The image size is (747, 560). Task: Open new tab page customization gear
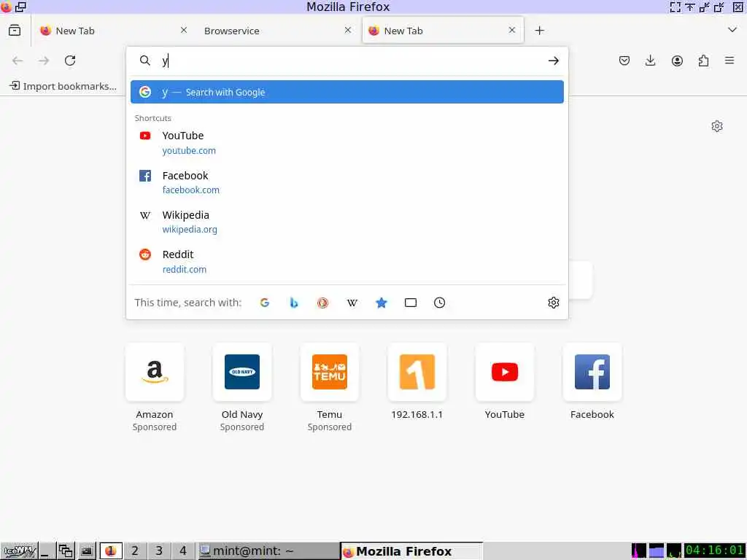pos(717,126)
